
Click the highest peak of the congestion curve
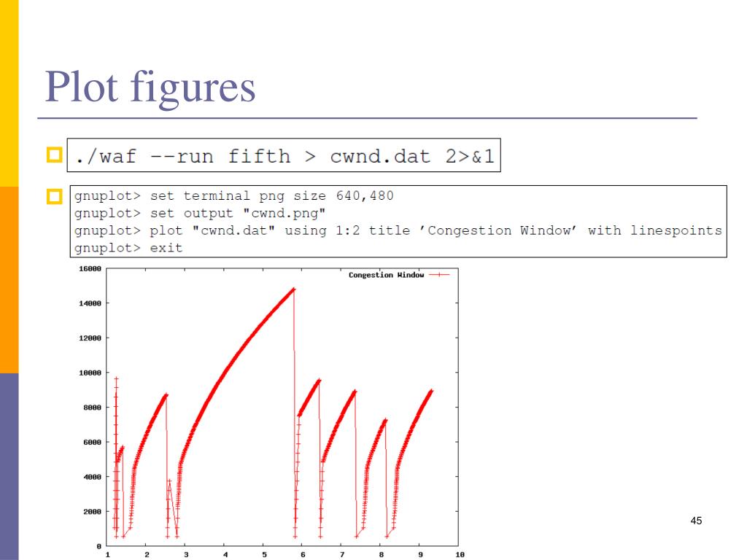(x=293, y=289)
